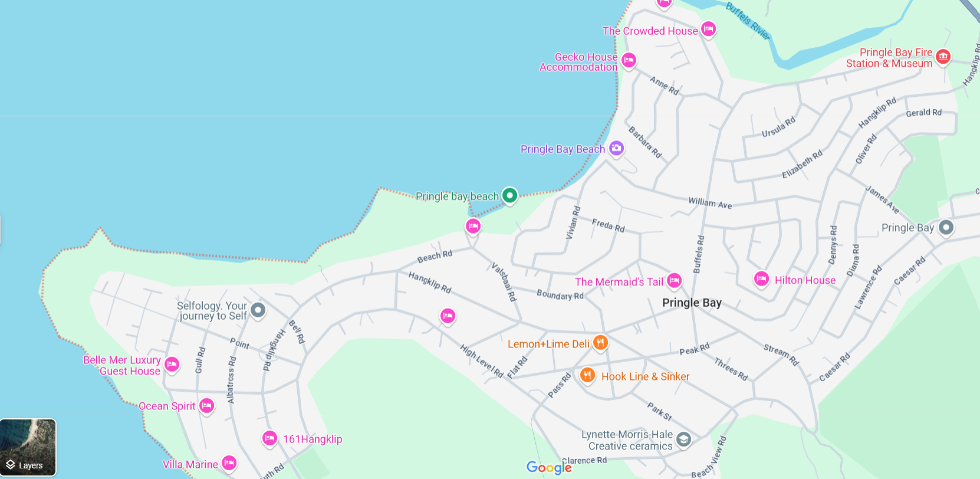Click The Mermaid's Tail lodging pin
Viewport: 980px width, 479px height.
[675, 281]
